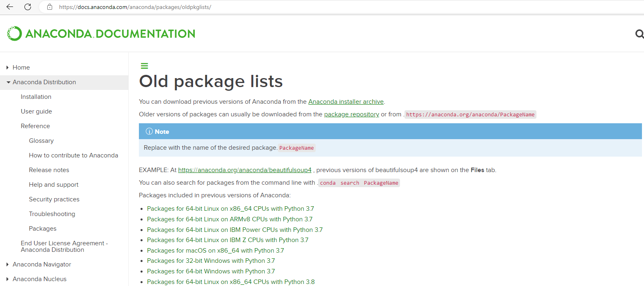
Task: Open Packages in the sidebar
Action: pos(43,229)
